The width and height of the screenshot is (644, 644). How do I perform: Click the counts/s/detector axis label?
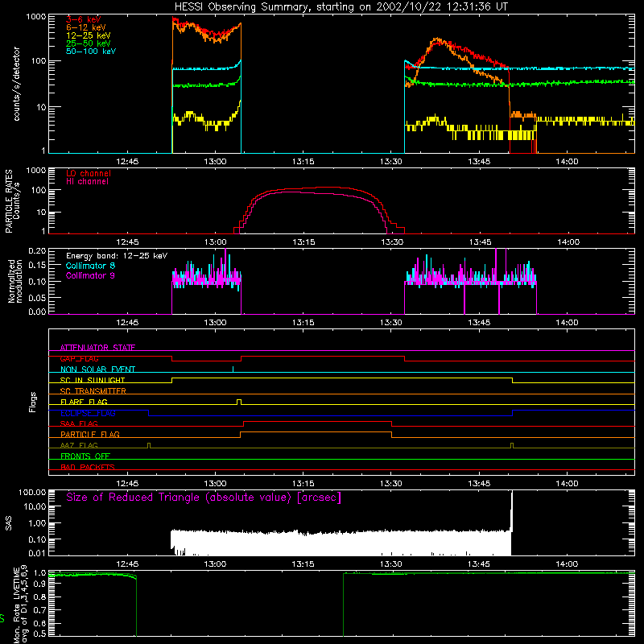pos(16,84)
